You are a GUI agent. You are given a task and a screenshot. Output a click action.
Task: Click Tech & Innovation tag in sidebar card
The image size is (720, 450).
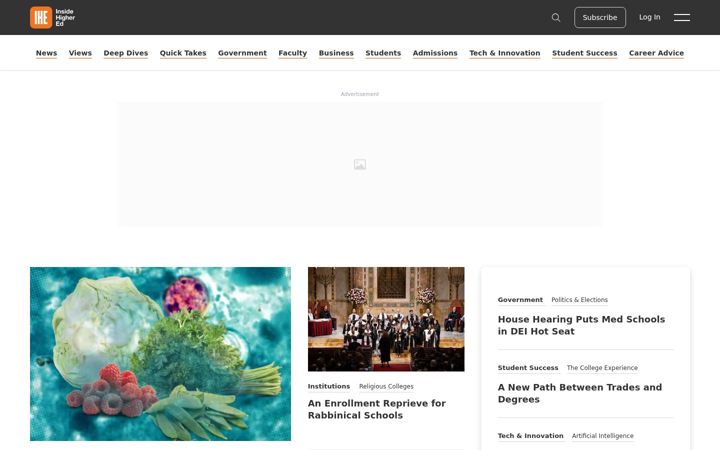(x=530, y=435)
